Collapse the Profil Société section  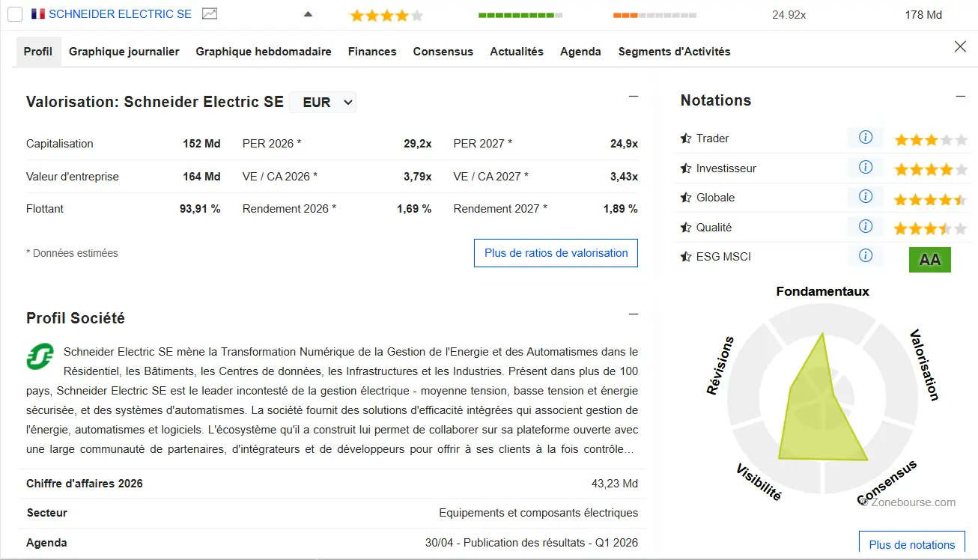634,314
